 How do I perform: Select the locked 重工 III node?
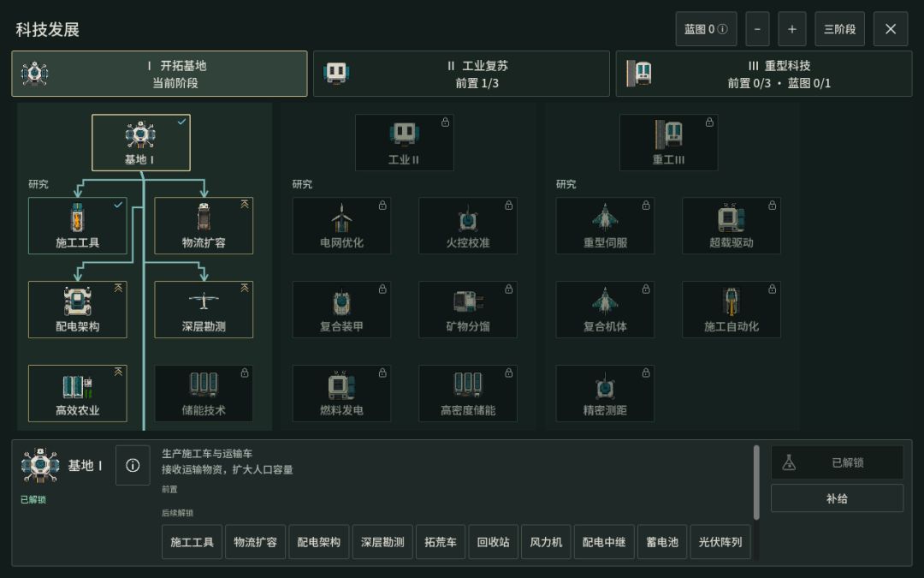(668, 143)
